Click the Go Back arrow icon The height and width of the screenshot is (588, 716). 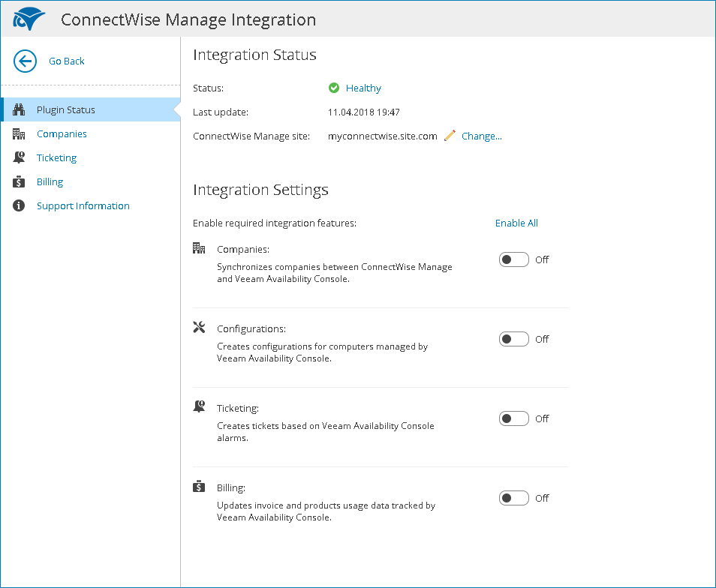(26, 61)
